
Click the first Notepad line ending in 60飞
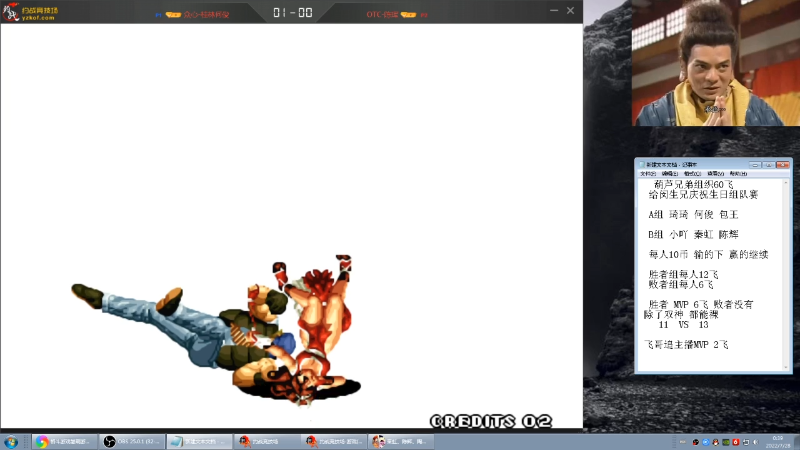coord(693,184)
